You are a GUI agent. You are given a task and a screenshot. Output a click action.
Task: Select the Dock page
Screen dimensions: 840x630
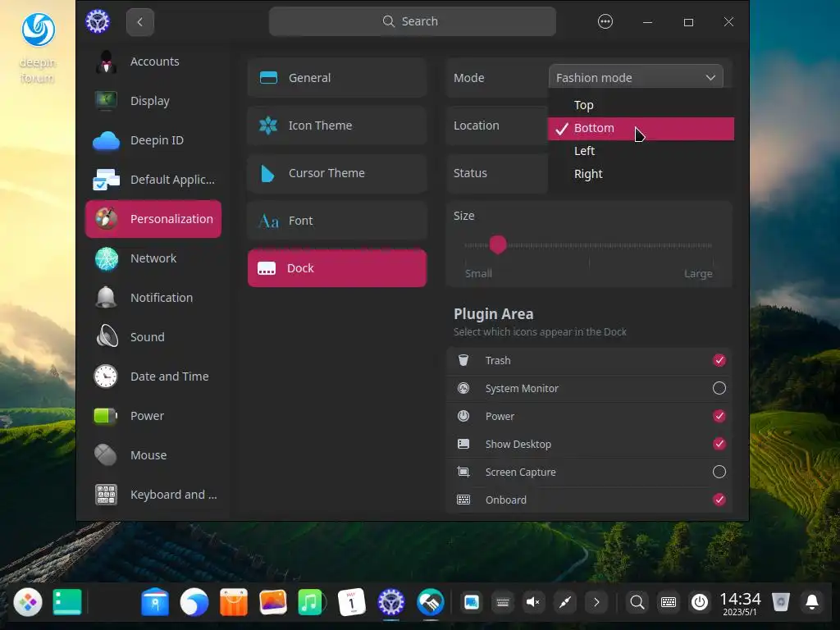coord(337,268)
